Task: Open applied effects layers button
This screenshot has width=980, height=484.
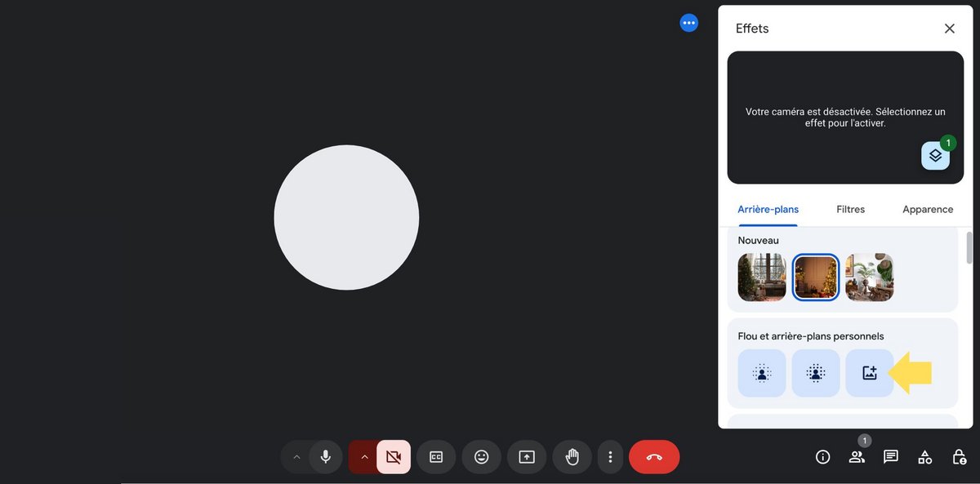Action: click(936, 155)
